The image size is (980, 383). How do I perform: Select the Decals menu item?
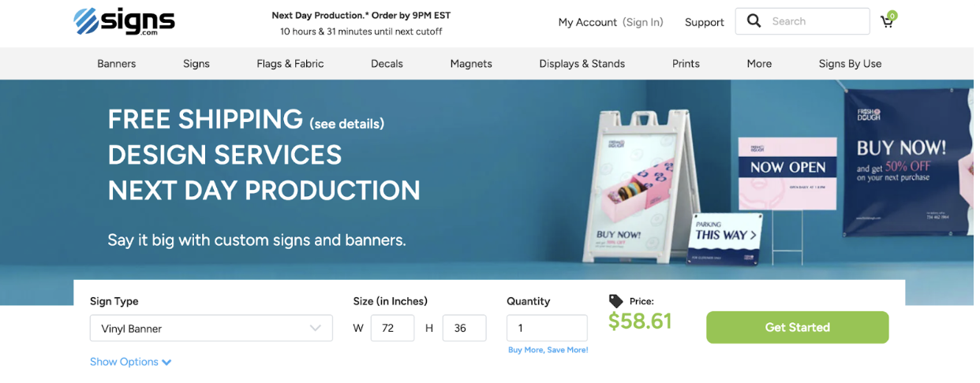[x=387, y=64]
